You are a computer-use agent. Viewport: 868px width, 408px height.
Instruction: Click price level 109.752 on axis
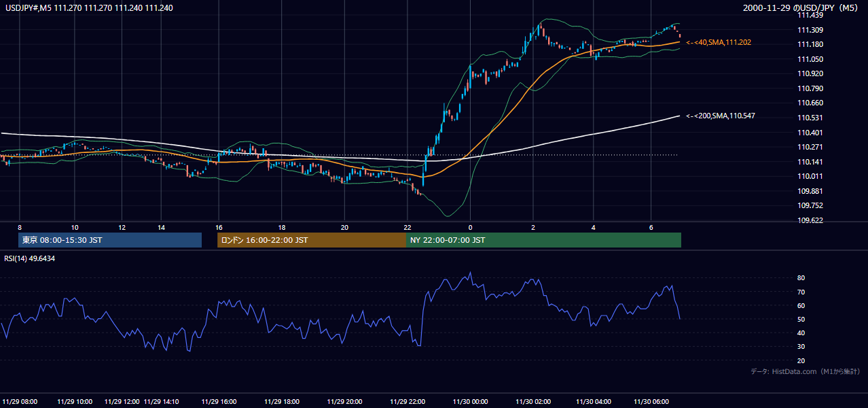coord(810,205)
